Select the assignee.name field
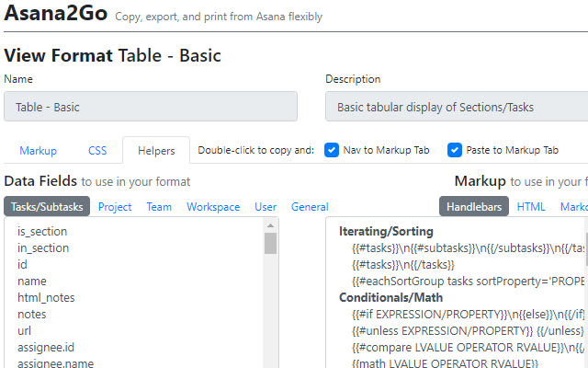Screen dimensions: 588x368 click(x=55, y=362)
